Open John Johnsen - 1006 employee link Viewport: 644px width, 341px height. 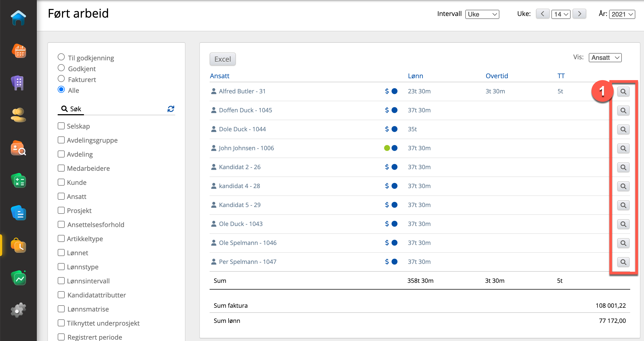[246, 148]
